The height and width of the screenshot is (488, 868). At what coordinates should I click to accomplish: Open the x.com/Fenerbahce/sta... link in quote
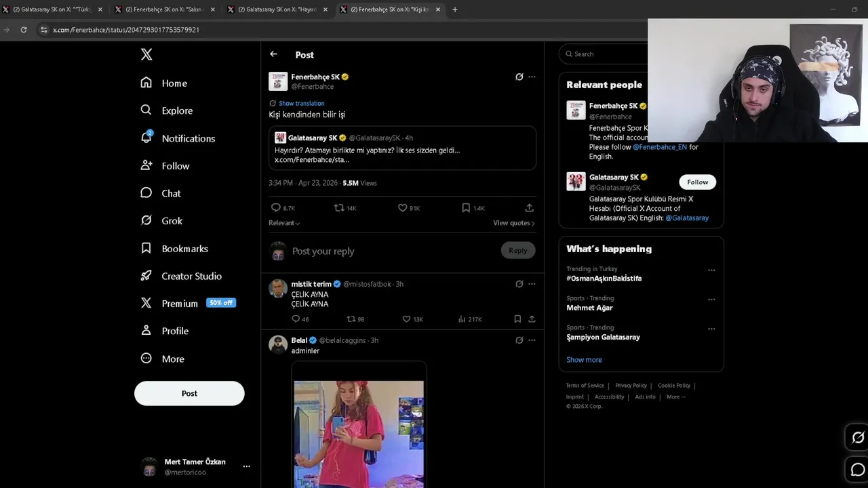312,160
